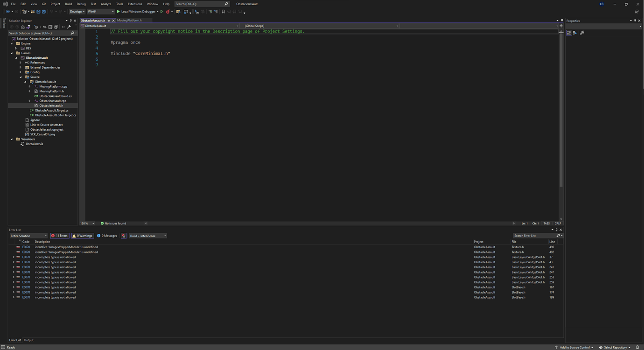
Task: Show all files in Solution Explorer
Action: click(56, 27)
